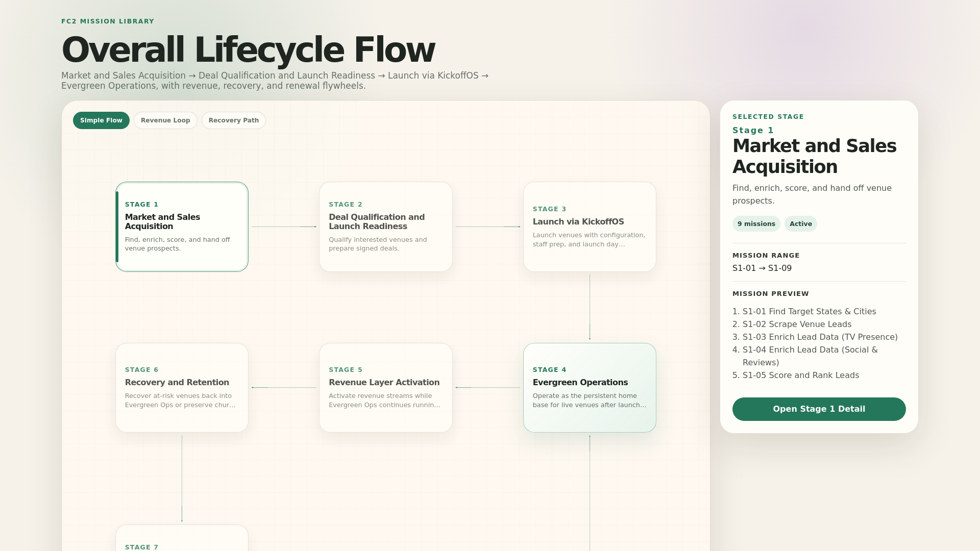Image resolution: width=980 pixels, height=551 pixels.
Task: Click the mission range S1-01 → S1-09
Action: 762,268
